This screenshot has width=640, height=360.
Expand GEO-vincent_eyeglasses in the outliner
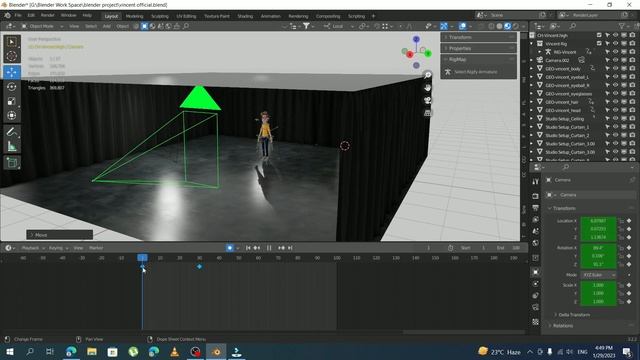[532, 94]
